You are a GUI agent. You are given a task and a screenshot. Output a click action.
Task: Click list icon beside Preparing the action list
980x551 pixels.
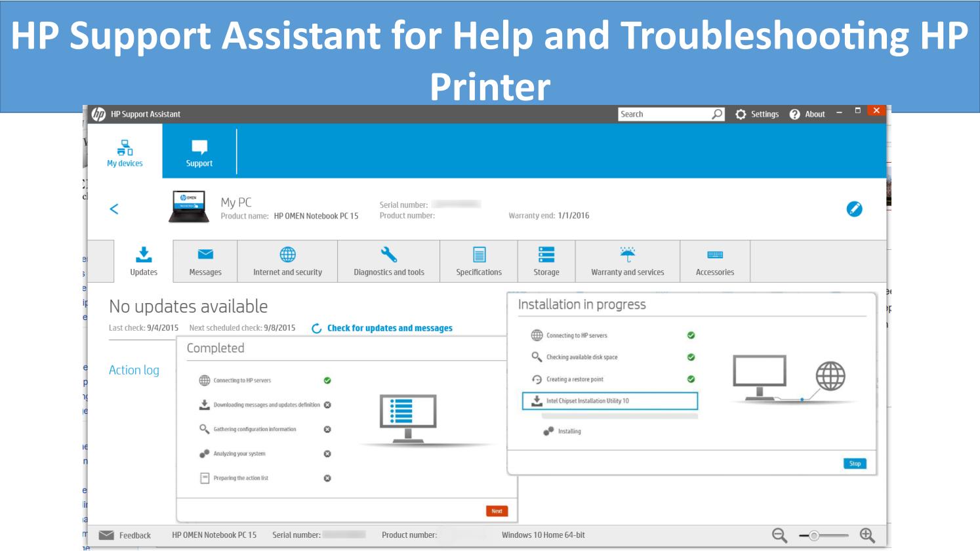point(205,478)
